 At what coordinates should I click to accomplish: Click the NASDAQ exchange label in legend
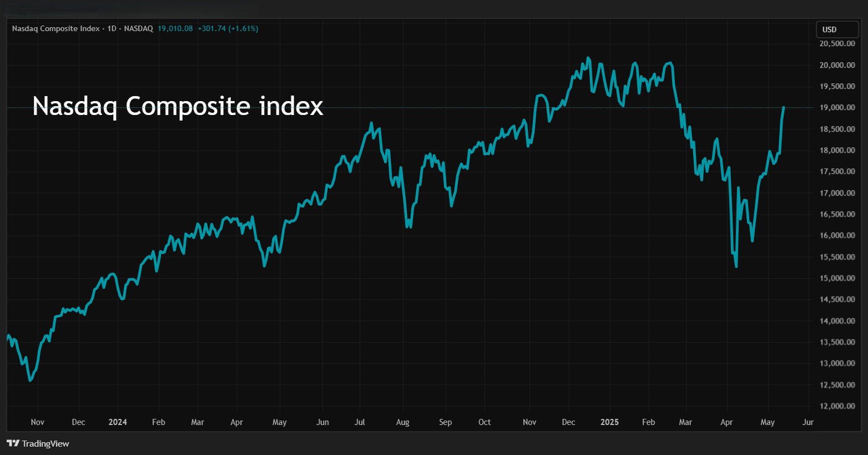138,28
